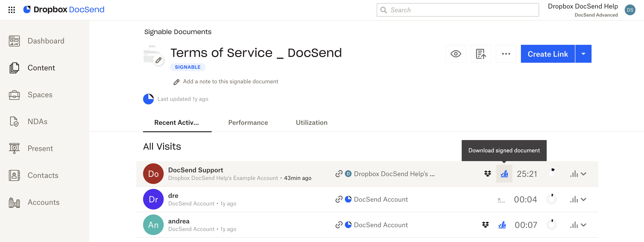The height and width of the screenshot is (242, 644).
Task: Download andrea's signed document
Action: click(502, 225)
